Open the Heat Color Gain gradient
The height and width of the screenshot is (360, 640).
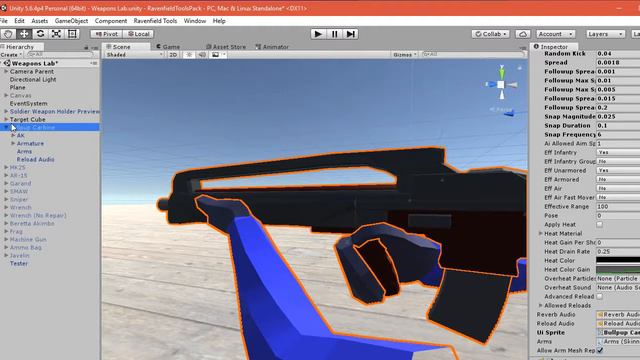pyautogui.click(x=618, y=269)
